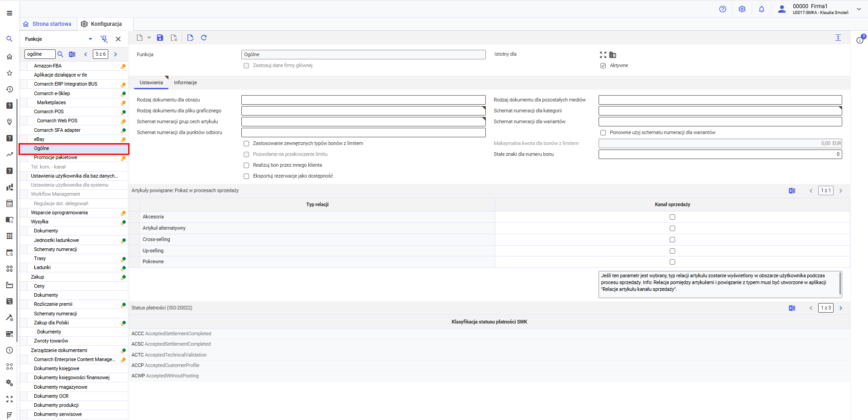Open favorites star in the left sidebar
Viewport: 868px width, 420px height.
(x=9, y=73)
